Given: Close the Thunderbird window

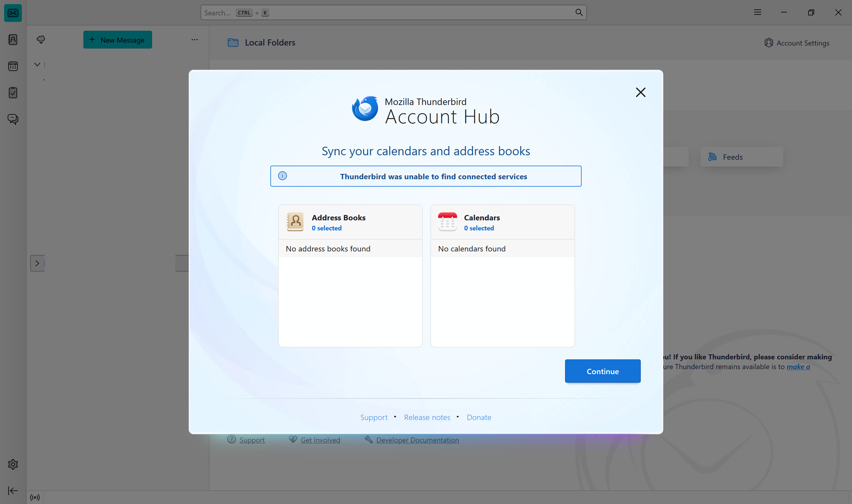Looking at the screenshot, I should click(x=838, y=12).
